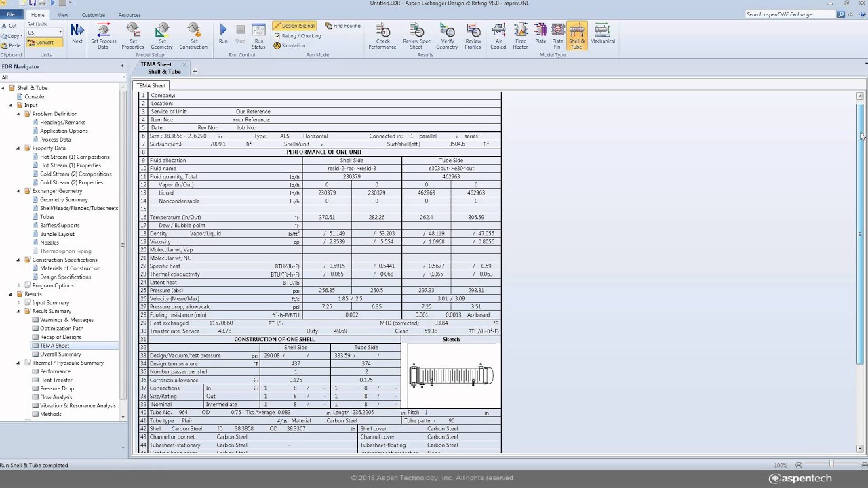868x488 pixels.
Task: Switch to the View ribbon tab
Action: point(63,15)
